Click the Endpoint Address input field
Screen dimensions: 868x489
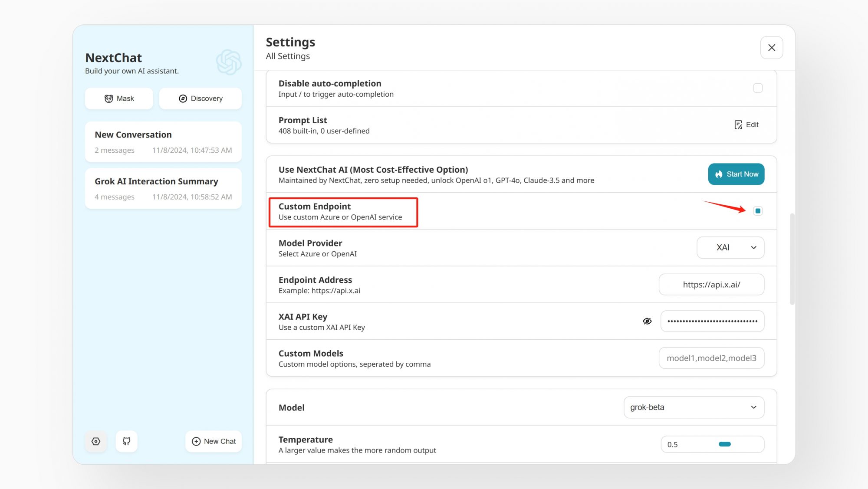[x=711, y=285]
